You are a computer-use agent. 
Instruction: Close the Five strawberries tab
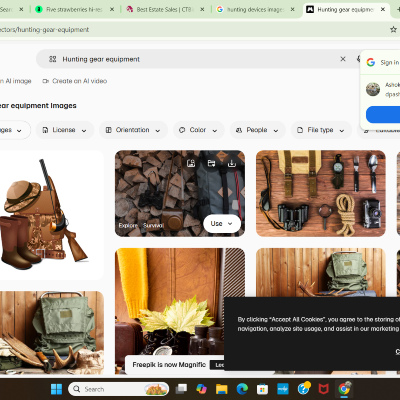click(112, 9)
